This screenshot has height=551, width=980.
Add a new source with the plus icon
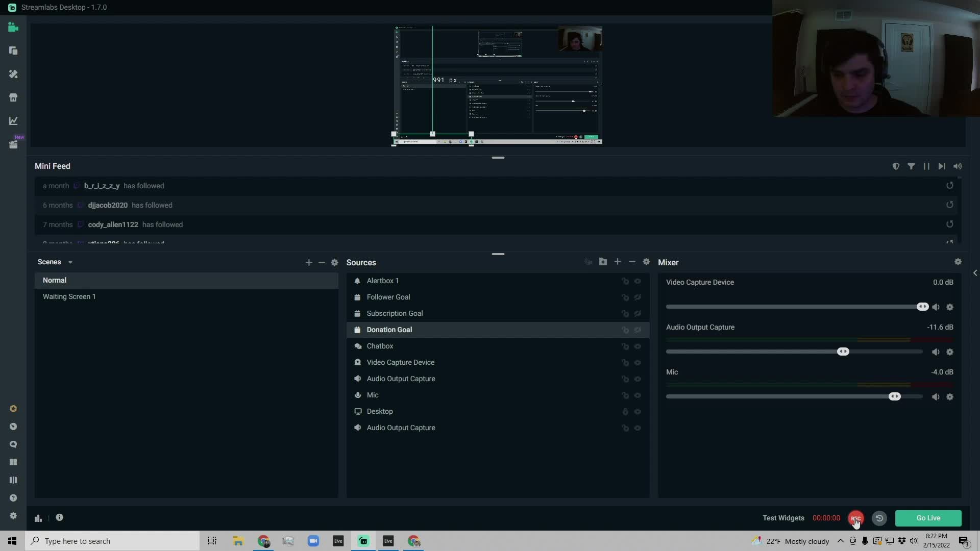(618, 262)
